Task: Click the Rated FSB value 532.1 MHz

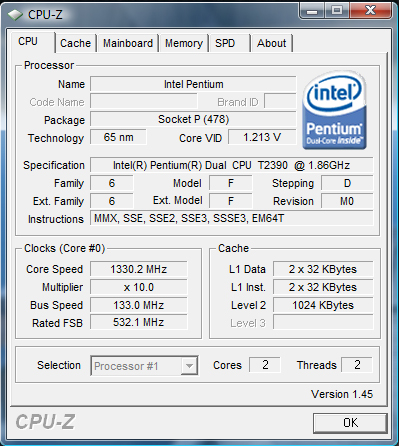Action: point(139,322)
